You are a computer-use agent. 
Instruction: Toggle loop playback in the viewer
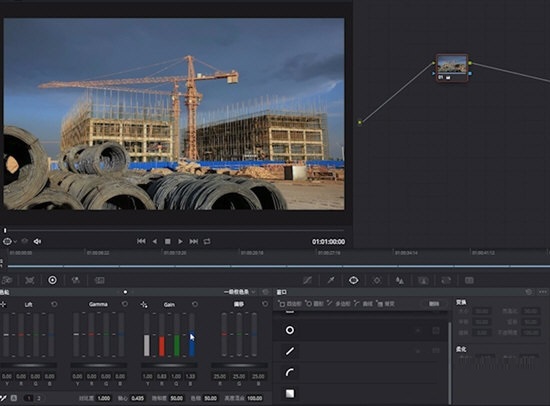[207, 241]
